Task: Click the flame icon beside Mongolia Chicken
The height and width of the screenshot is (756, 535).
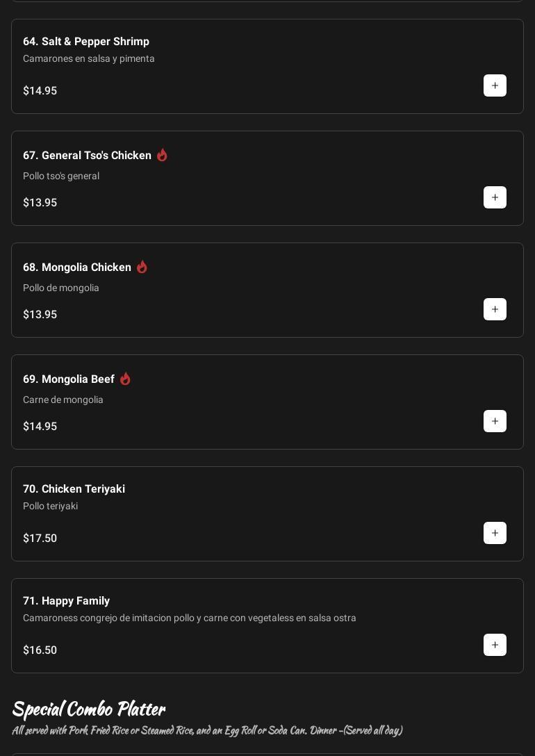Action: click(x=142, y=267)
